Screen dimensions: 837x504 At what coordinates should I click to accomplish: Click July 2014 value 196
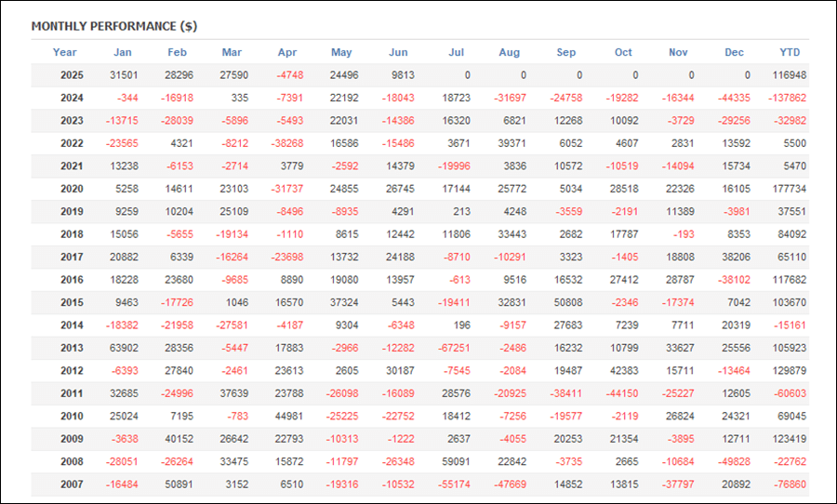(x=461, y=325)
